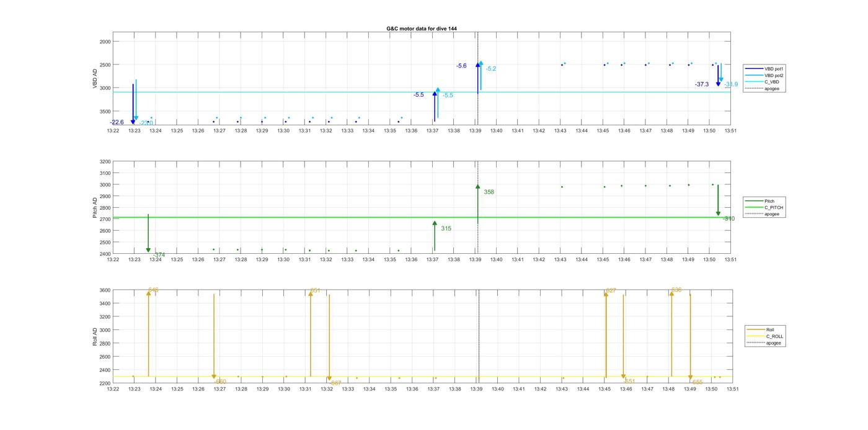Click the '2200' tick on Roll axis
The width and height of the screenshot is (868, 430).
(105, 383)
